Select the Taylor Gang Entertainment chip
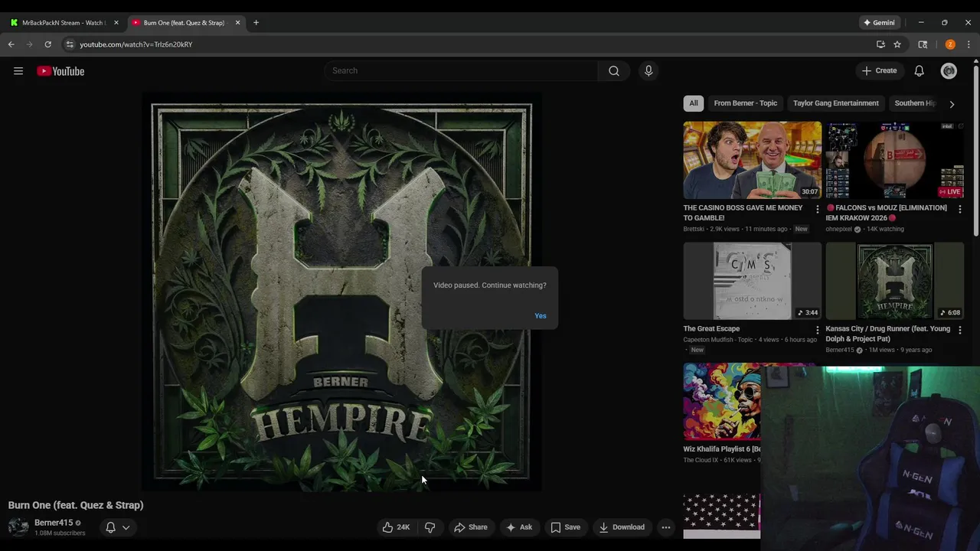The image size is (980, 551). coord(836,103)
